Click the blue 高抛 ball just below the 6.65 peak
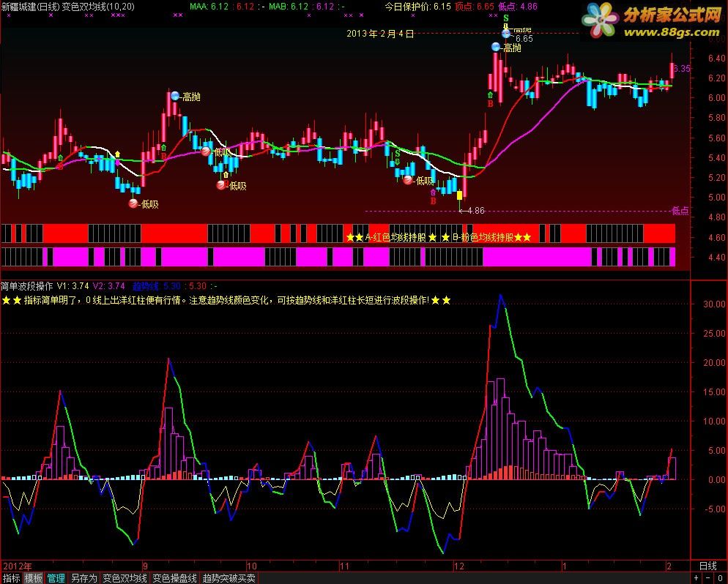 [496, 47]
